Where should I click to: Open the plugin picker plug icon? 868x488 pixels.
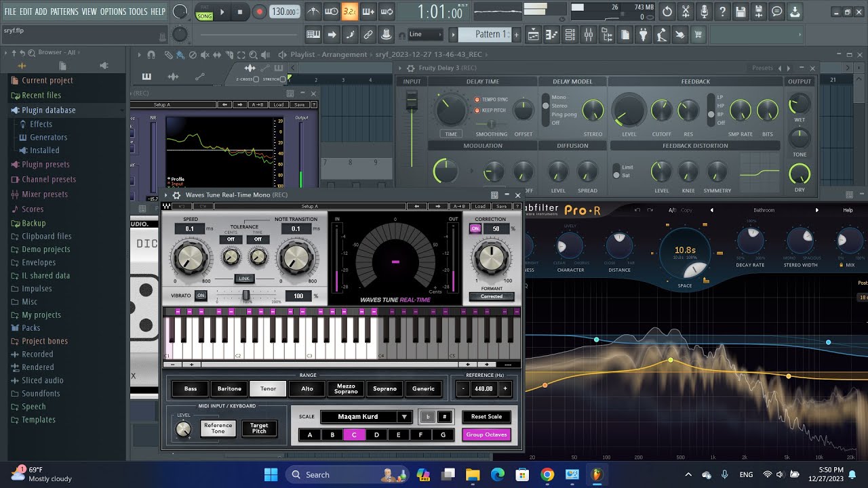pyautogui.click(x=643, y=35)
